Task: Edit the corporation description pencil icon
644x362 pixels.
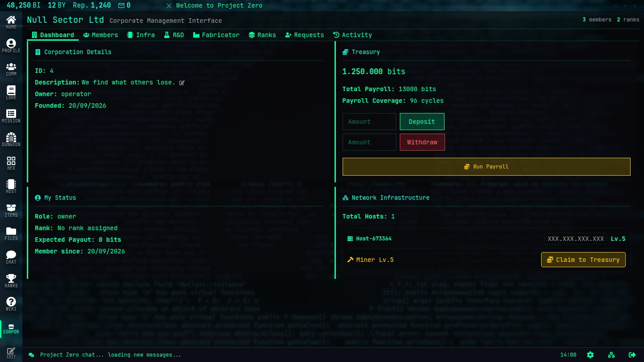Action: (182, 83)
